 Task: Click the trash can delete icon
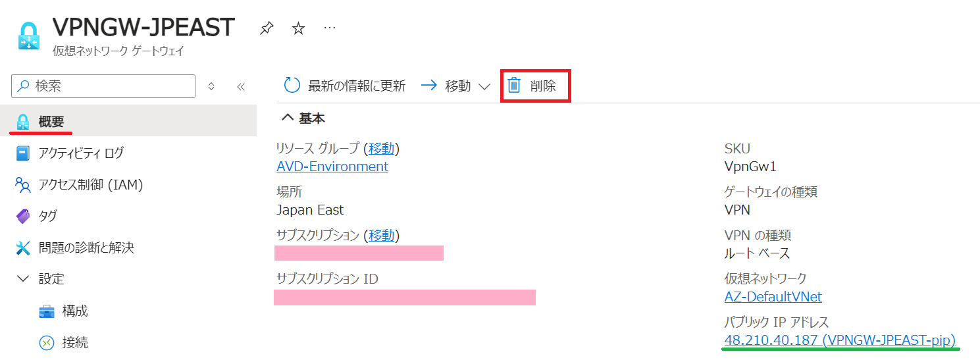[x=514, y=86]
